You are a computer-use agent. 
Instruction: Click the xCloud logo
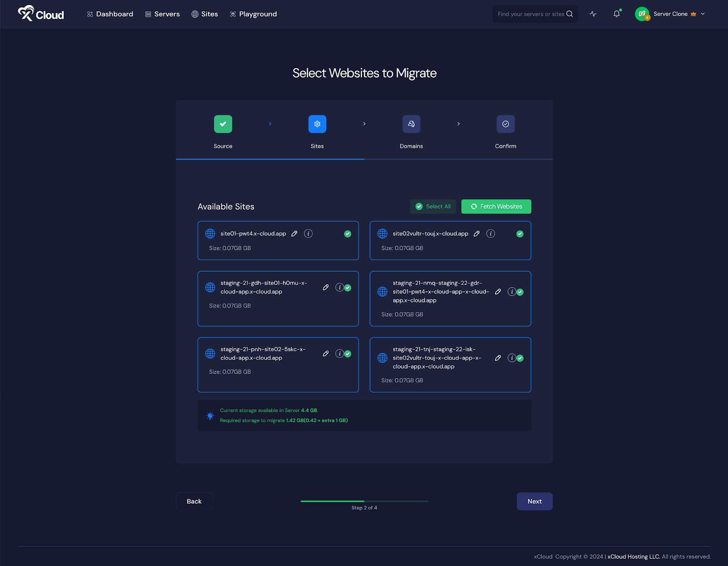click(40, 14)
